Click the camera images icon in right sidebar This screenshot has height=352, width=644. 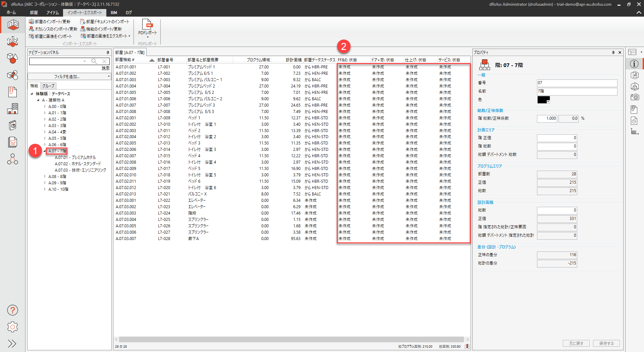click(x=634, y=97)
